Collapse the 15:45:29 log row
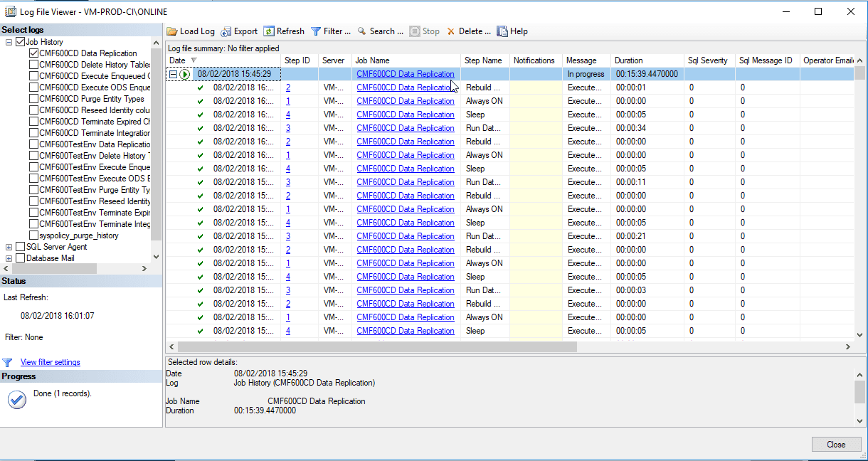This screenshot has height=461, width=868. click(x=173, y=74)
